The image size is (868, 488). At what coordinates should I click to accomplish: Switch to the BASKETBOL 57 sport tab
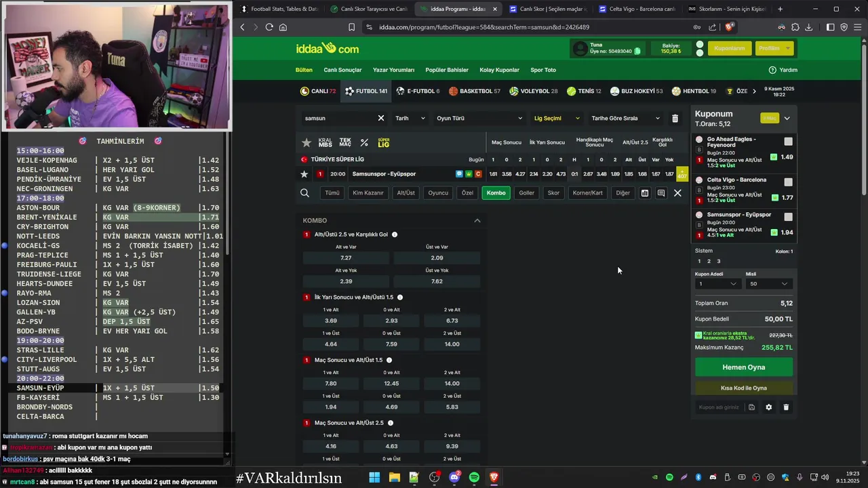point(475,91)
